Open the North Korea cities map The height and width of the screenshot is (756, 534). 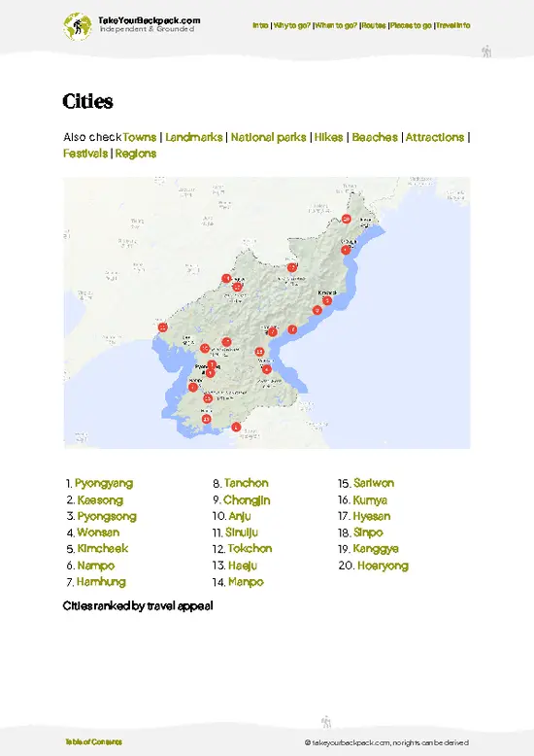267,313
